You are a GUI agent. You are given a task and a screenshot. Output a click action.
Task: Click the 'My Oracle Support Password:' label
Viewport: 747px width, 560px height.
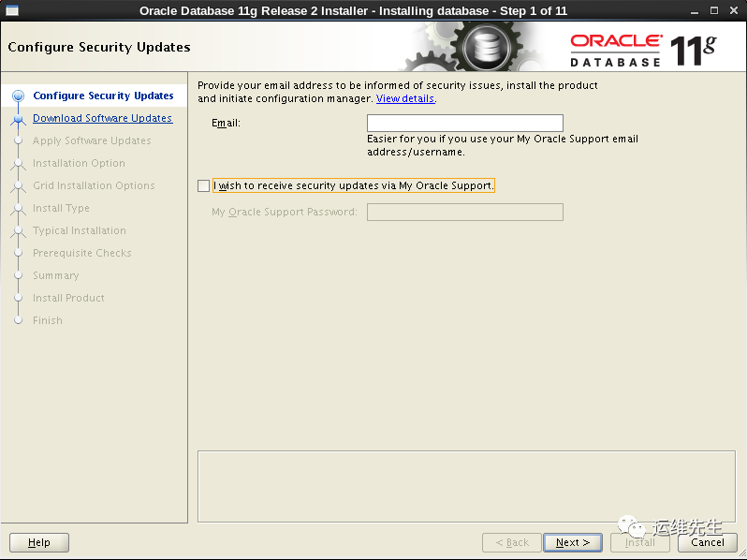click(285, 212)
